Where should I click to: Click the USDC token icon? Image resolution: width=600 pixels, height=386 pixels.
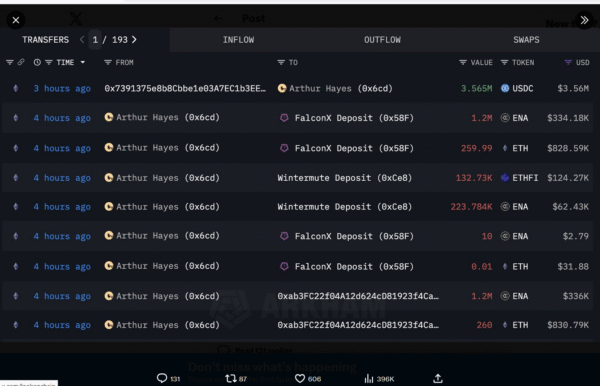(x=505, y=88)
